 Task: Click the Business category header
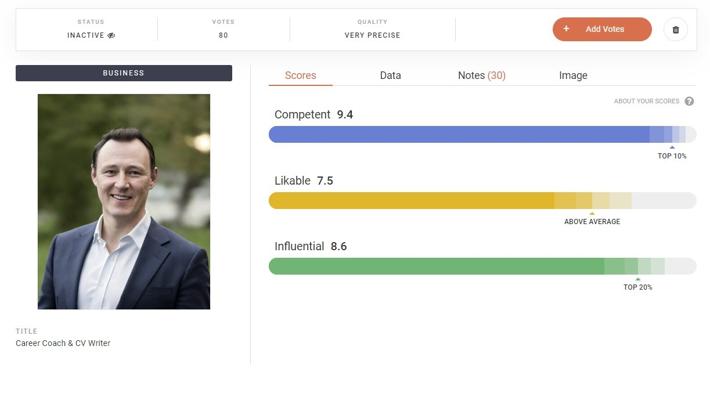pos(124,73)
